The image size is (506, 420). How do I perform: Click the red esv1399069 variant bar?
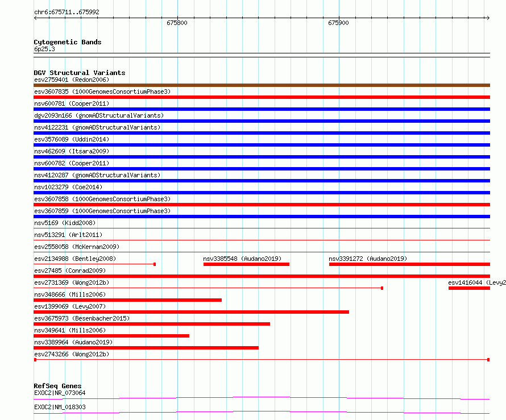[x=192, y=312]
